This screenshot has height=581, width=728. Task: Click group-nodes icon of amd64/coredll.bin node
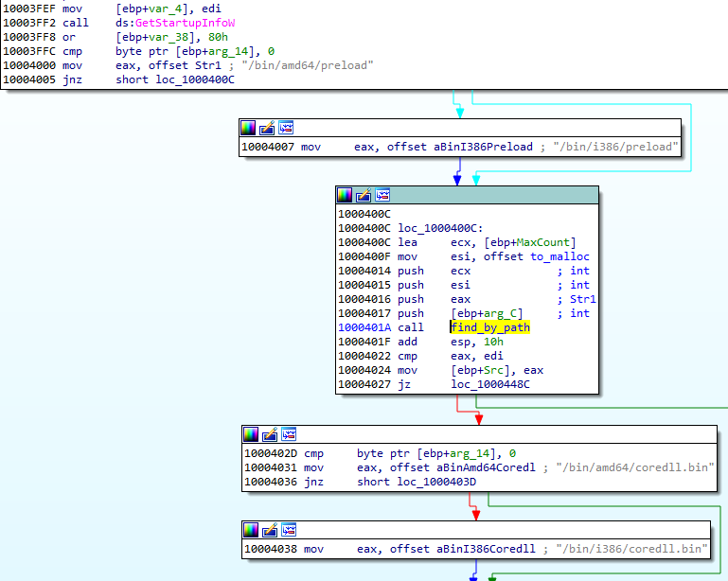[289, 434]
